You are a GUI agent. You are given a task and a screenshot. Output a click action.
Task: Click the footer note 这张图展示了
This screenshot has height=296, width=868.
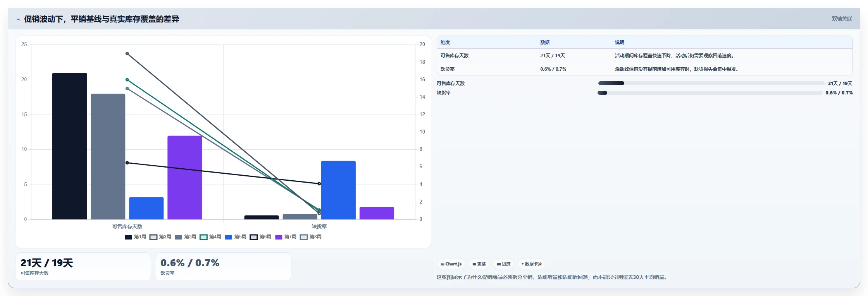tap(553, 277)
